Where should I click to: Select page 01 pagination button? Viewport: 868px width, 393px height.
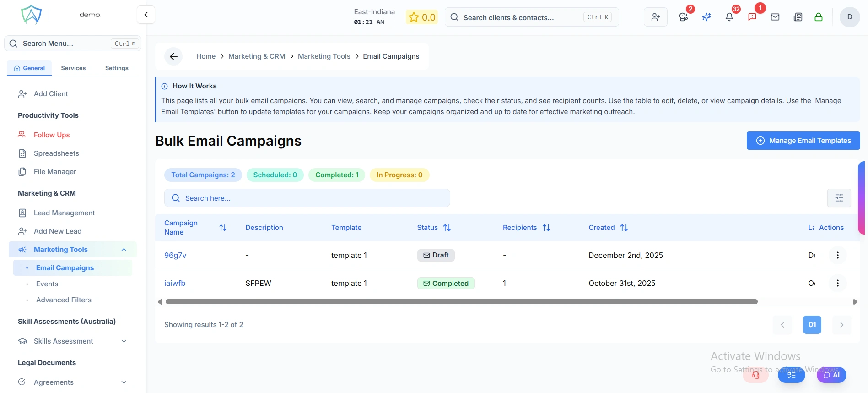[x=812, y=325]
